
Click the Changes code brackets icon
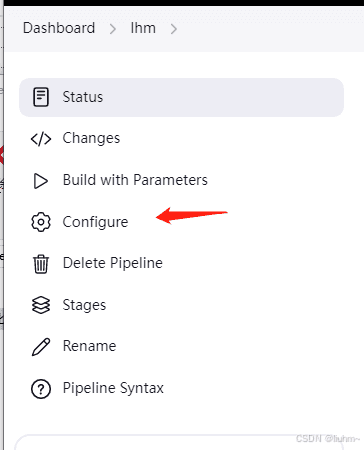[41, 139]
